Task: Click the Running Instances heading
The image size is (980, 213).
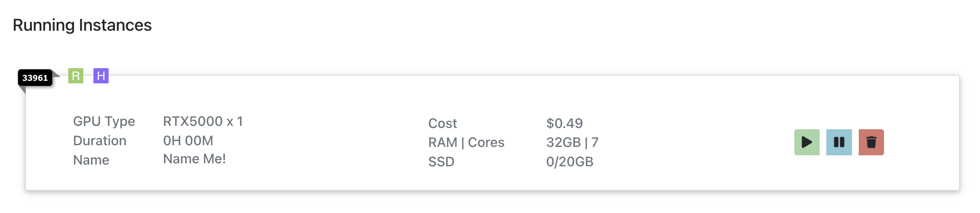Action: pyautogui.click(x=82, y=25)
